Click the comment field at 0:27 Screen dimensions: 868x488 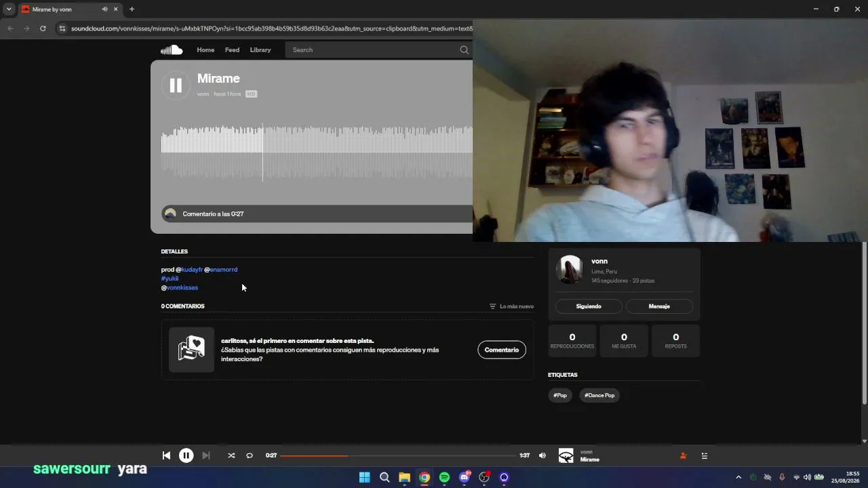(x=317, y=213)
